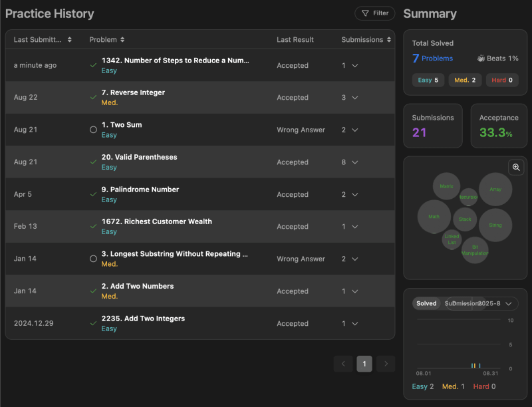The image size is (532, 407).
Task: Select the Math topic bubble
Action: point(434,216)
